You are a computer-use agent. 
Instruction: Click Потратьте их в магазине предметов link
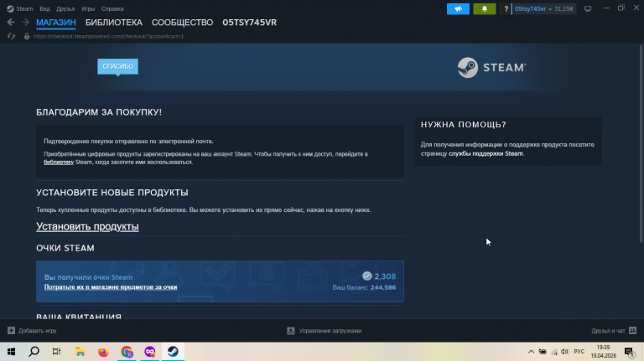[x=111, y=286]
